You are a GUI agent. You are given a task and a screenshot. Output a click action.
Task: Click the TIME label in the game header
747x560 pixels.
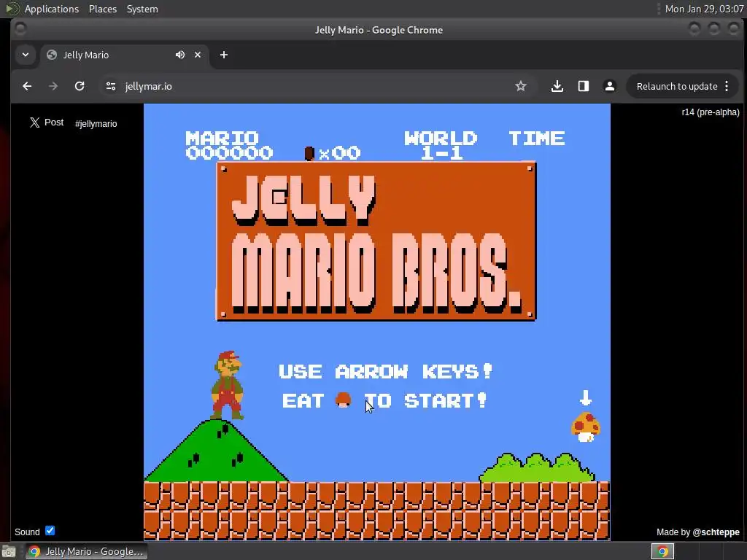coord(536,139)
